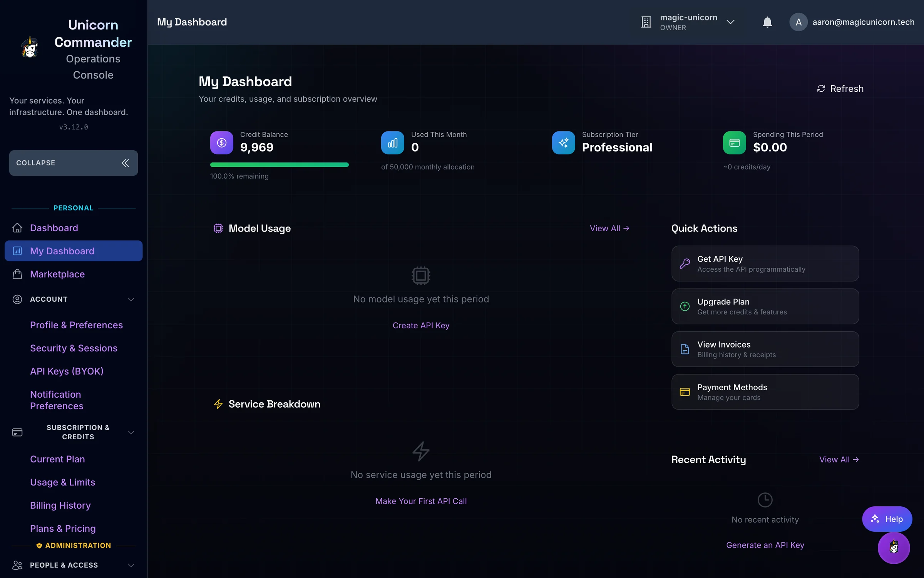Open Billing History
Screen dimensions: 924x578
pos(60,506)
